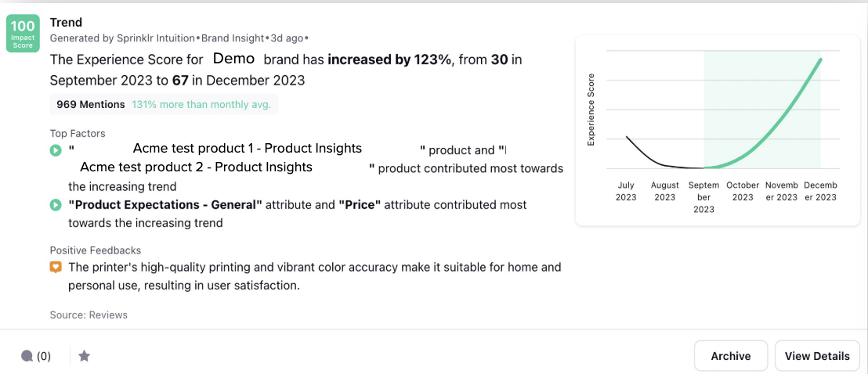This screenshot has height=374, width=868.
Task: Click the 969 Mentions label
Action: [x=91, y=105]
